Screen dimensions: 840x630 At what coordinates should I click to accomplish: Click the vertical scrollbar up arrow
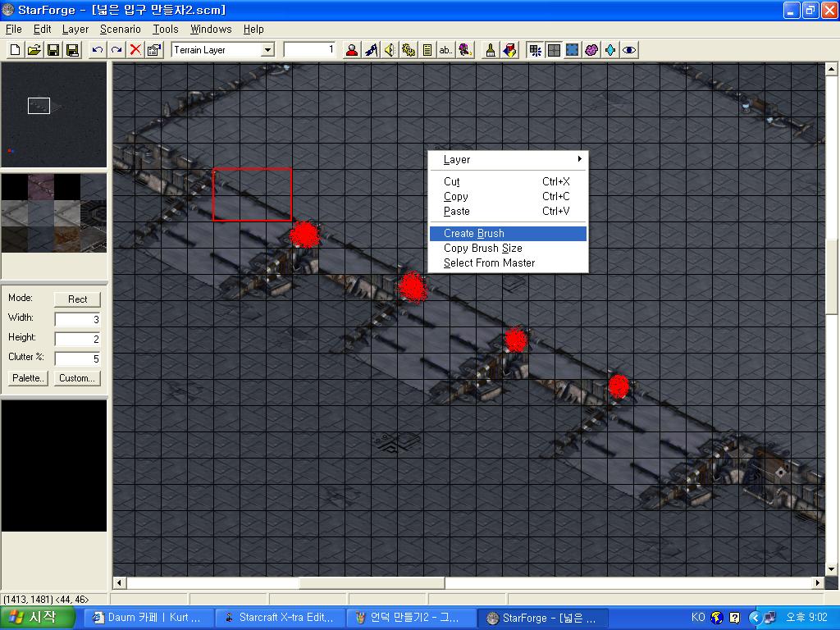831,69
